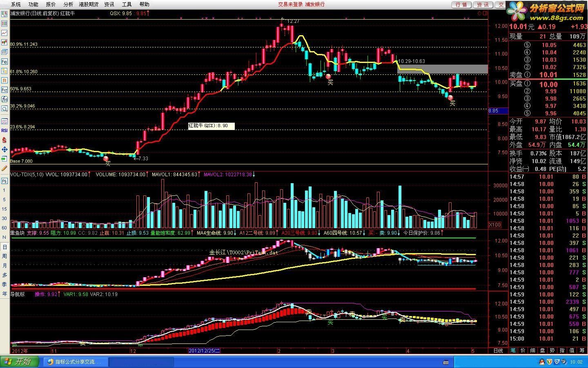588x368 pixels.
Task: Click the 行情 button at top right
Action: 461,5
